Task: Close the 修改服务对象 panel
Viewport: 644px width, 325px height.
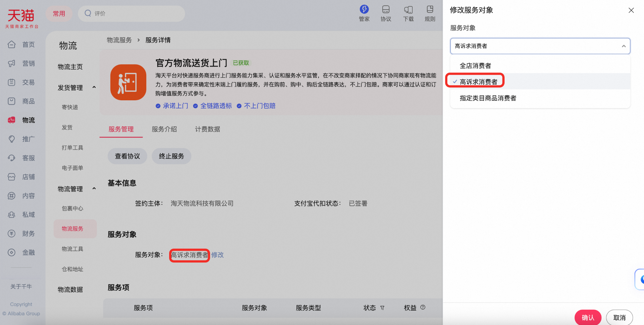Action: point(631,10)
